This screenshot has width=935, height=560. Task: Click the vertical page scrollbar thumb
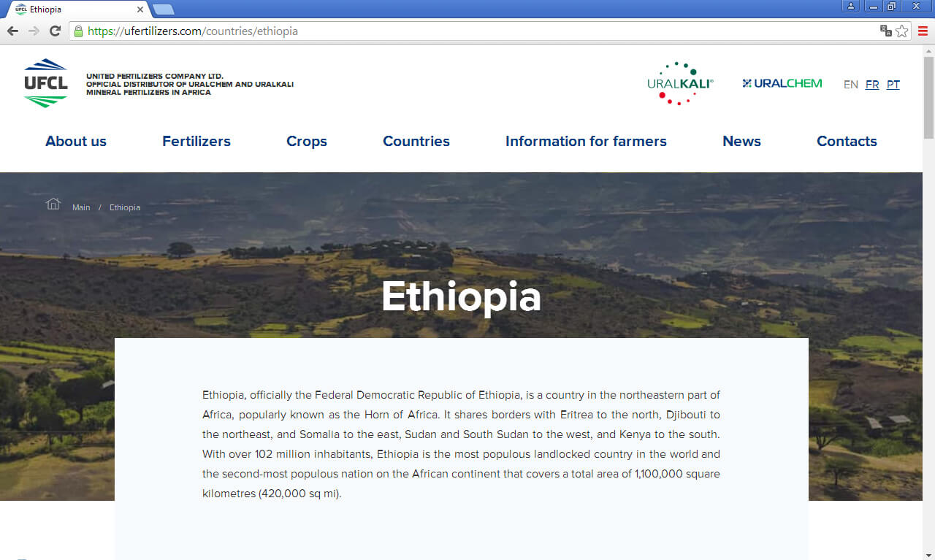[x=928, y=95]
